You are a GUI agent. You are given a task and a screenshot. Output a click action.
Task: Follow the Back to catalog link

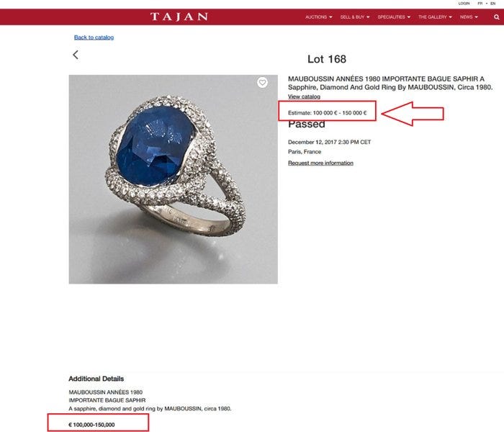tap(94, 37)
